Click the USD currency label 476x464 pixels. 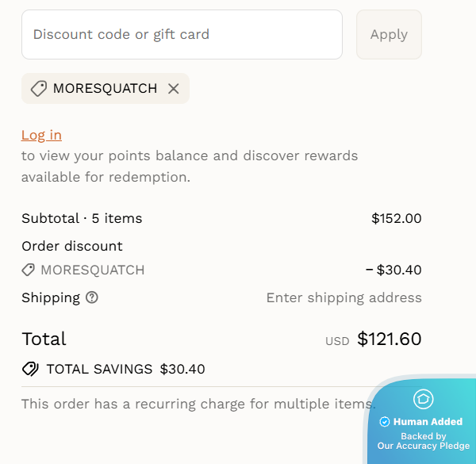(x=337, y=341)
